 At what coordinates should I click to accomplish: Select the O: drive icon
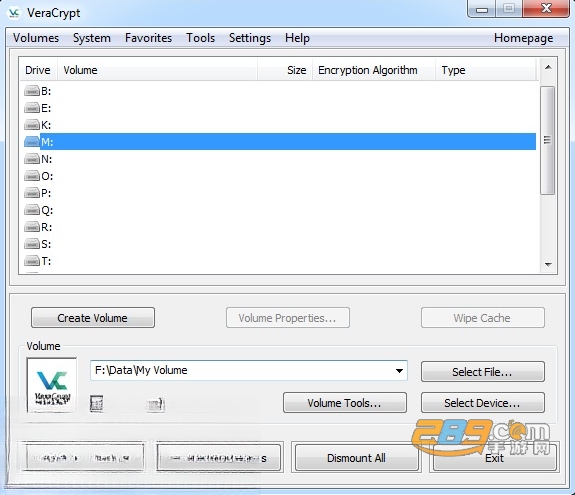point(32,176)
